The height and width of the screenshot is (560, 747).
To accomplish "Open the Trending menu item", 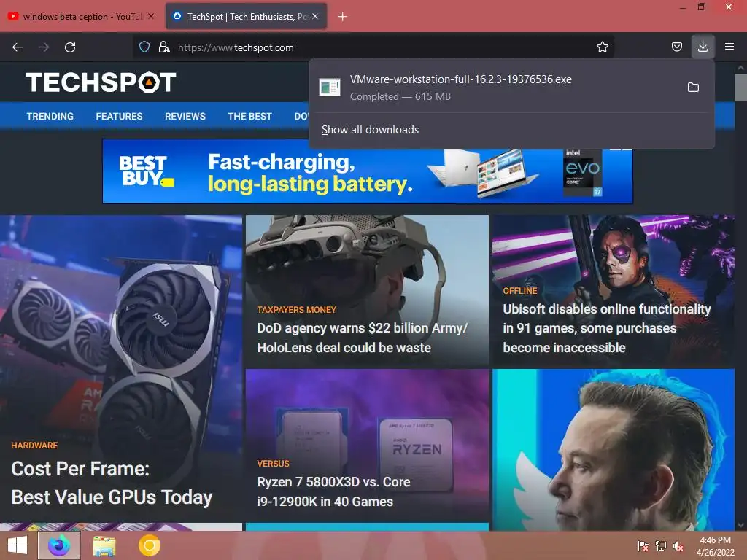I will 50,116.
